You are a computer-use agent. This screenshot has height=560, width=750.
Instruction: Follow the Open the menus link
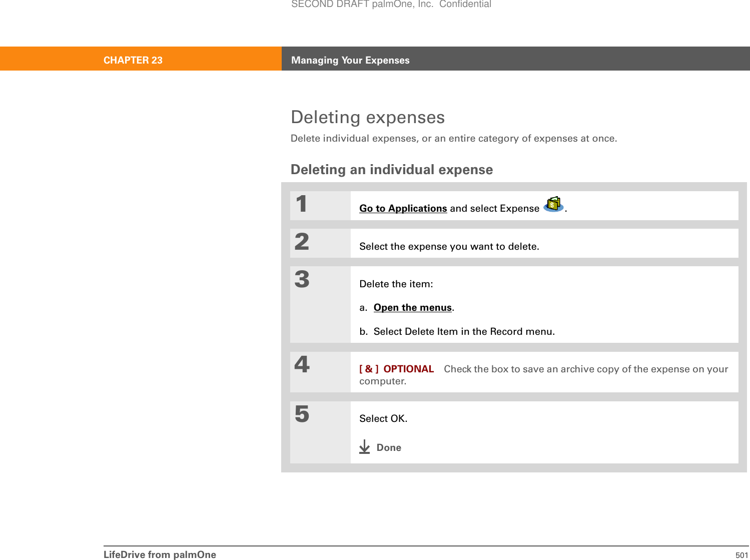pos(413,307)
